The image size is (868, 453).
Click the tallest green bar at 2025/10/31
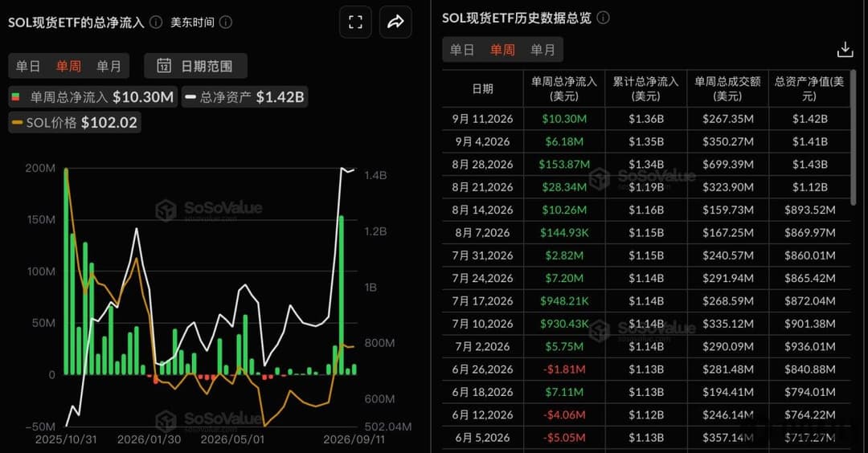pos(67,271)
